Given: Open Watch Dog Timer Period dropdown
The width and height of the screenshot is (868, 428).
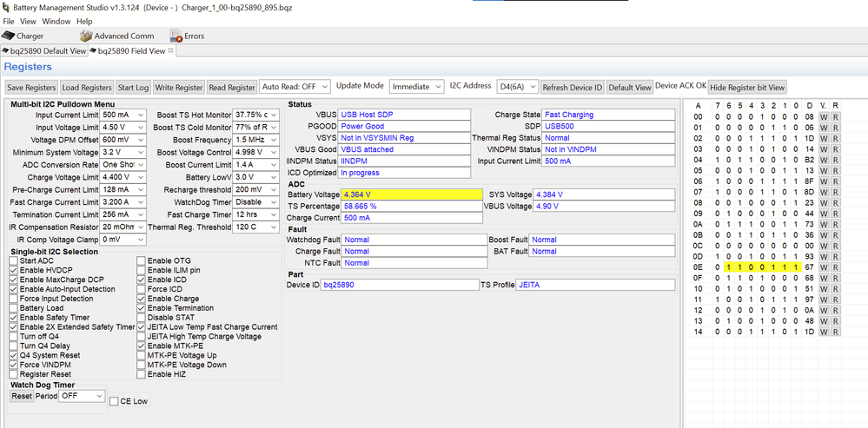Looking at the screenshot, I should (x=82, y=396).
